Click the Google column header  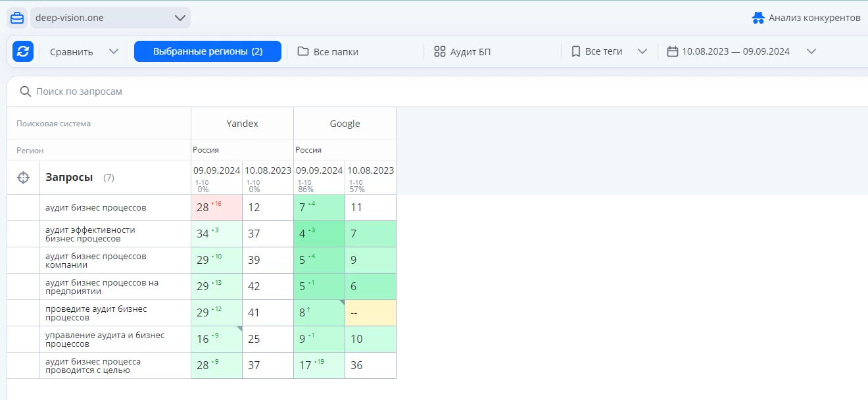345,124
